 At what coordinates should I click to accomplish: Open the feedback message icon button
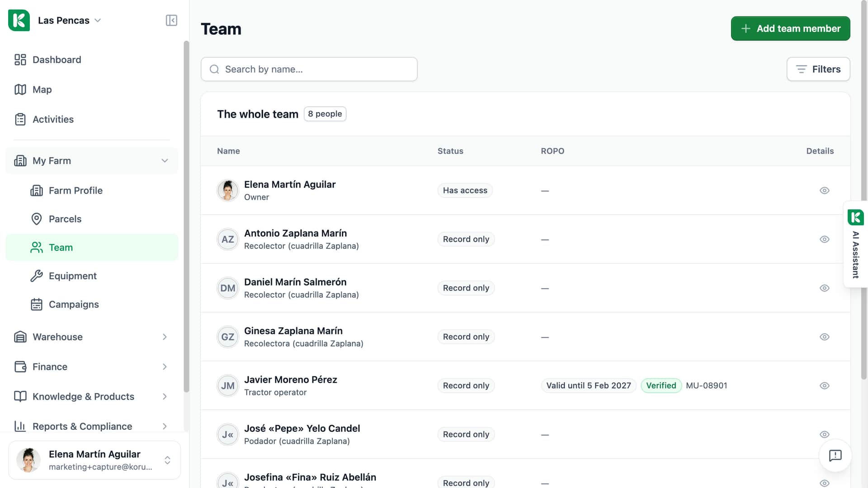click(835, 455)
